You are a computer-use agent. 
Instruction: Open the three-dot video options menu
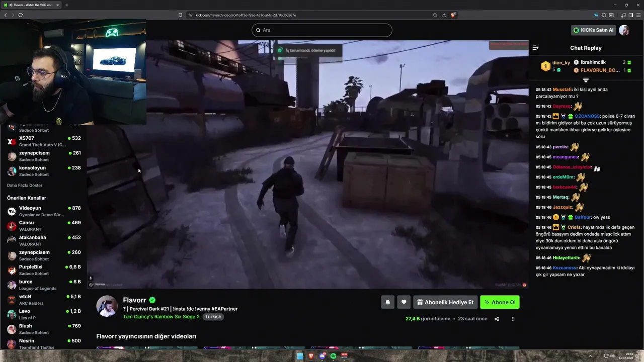click(513, 319)
